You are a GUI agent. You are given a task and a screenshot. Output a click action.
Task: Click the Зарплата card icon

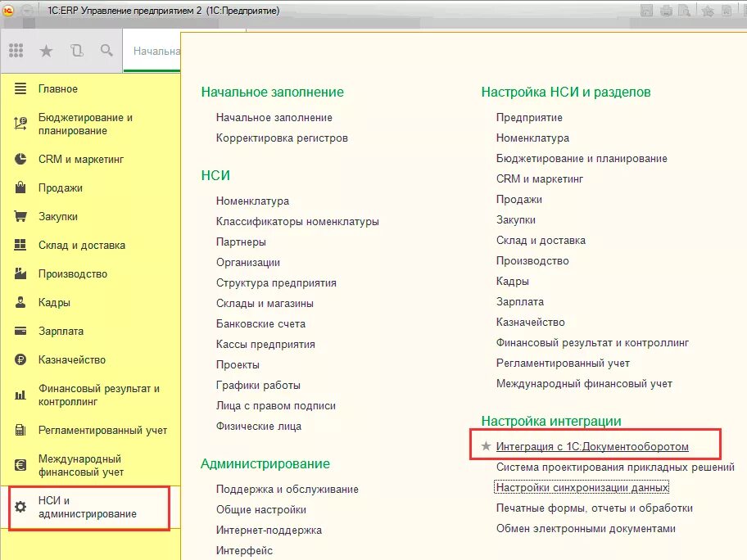point(20,331)
